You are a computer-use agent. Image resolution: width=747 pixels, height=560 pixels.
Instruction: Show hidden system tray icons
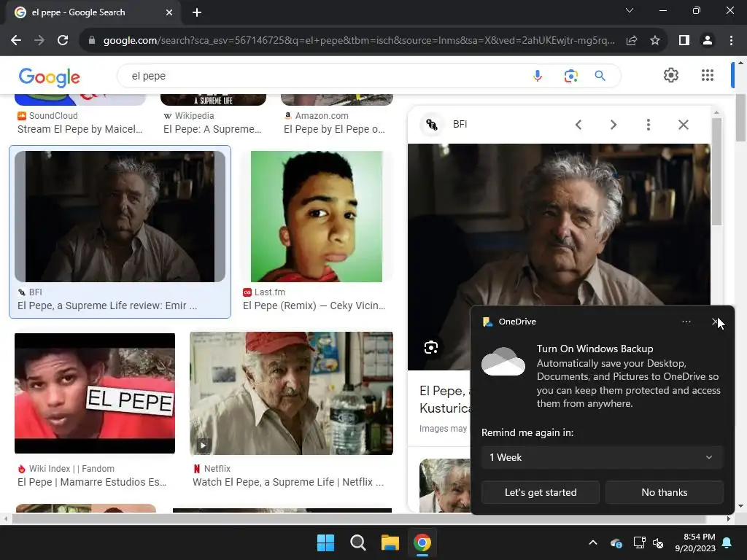592,542
